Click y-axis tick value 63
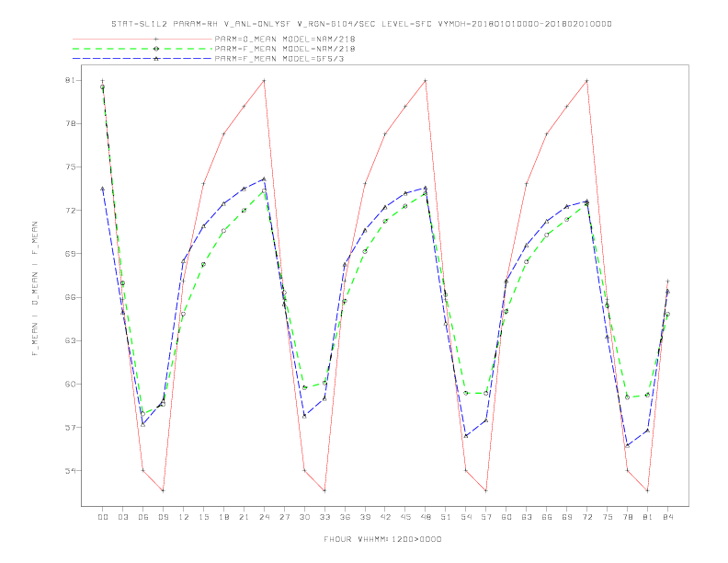 pos(70,340)
